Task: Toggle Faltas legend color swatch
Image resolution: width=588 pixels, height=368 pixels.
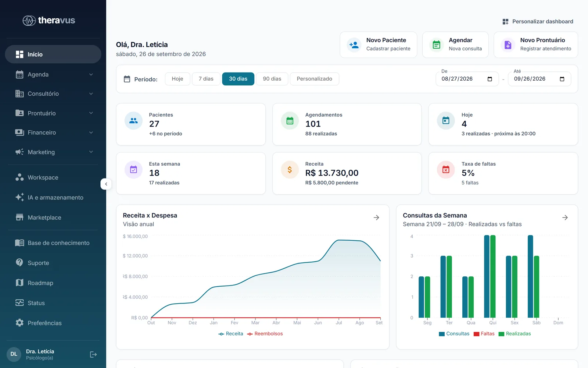Action: (477, 334)
